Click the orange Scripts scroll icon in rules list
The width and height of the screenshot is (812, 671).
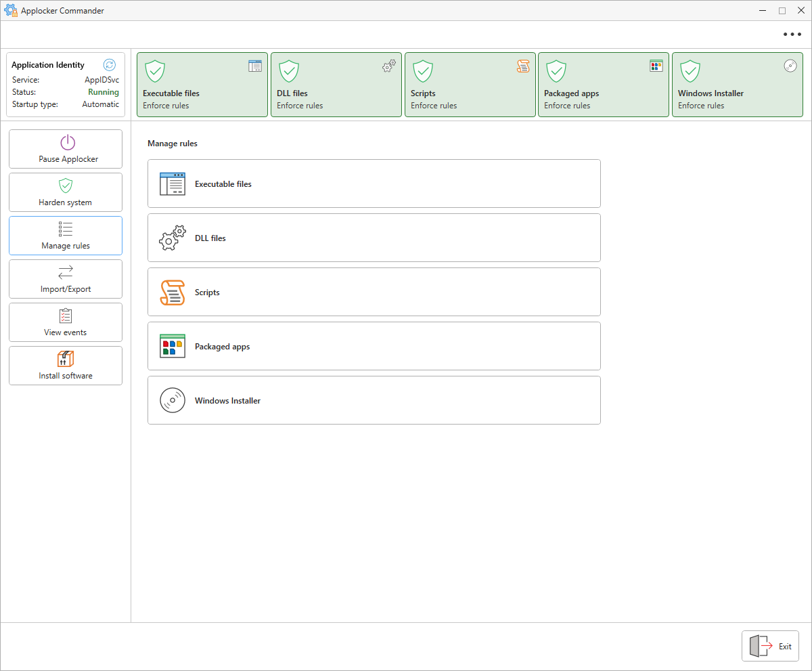[x=173, y=292]
